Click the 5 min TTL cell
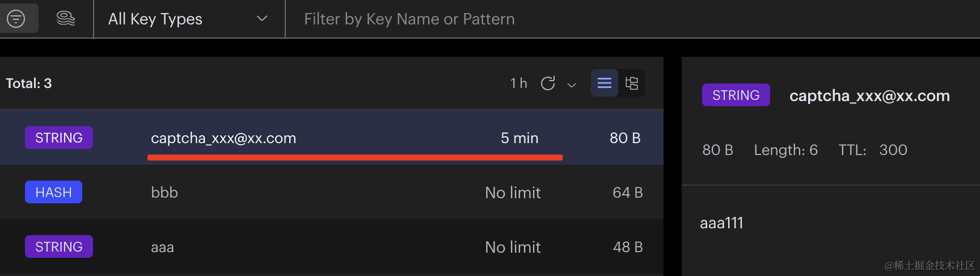 (x=519, y=138)
